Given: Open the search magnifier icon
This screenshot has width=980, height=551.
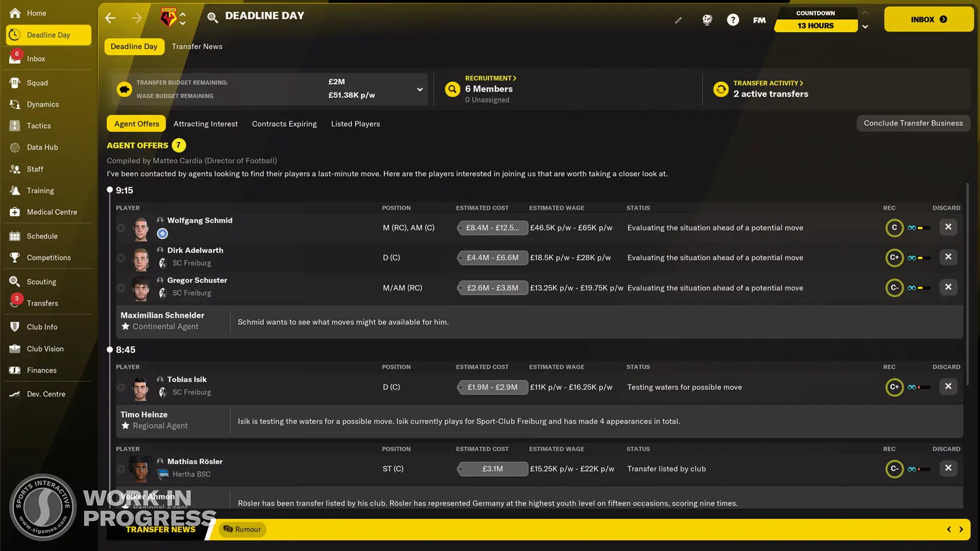Looking at the screenshot, I should point(212,18).
